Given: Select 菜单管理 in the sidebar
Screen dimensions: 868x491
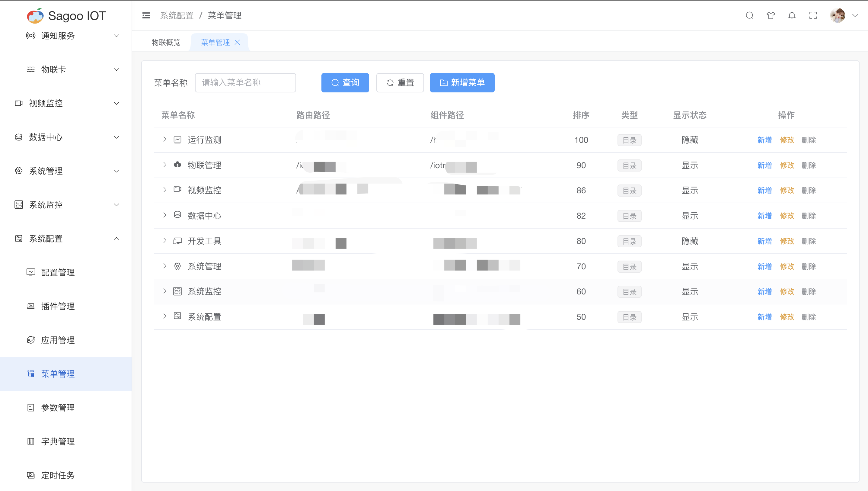Looking at the screenshot, I should tap(66, 374).
